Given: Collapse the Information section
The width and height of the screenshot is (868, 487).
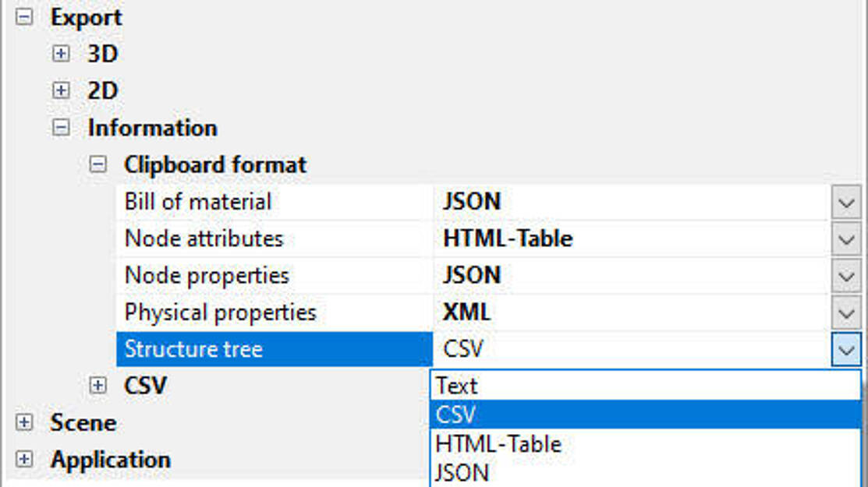Looking at the screenshot, I should click(61, 128).
